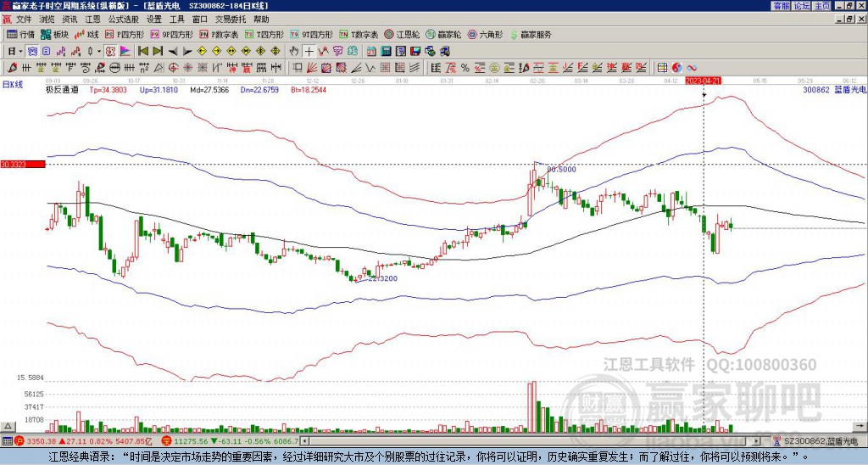Open the 赢家轮 wheel tool
The height and width of the screenshot is (465, 868).
(x=443, y=34)
